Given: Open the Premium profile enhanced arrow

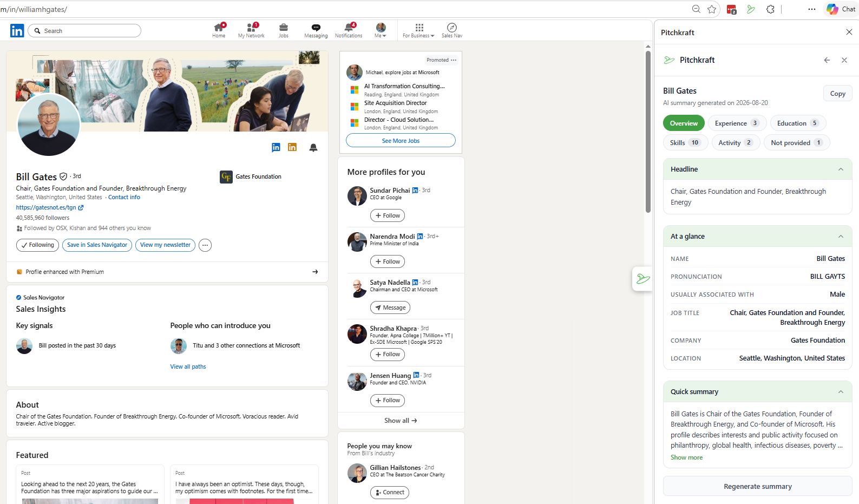Looking at the screenshot, I should tap(315, 272).
